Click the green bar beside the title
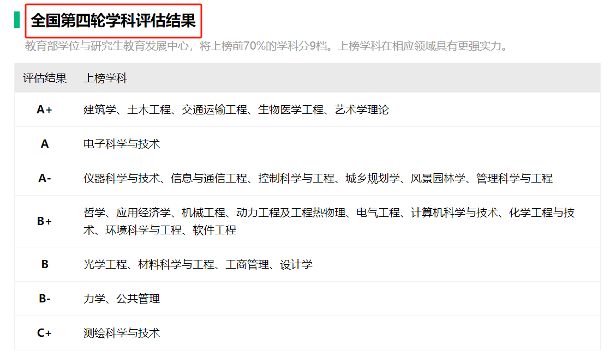Screen dimensions: 610x364 click(x=17, y=20)
